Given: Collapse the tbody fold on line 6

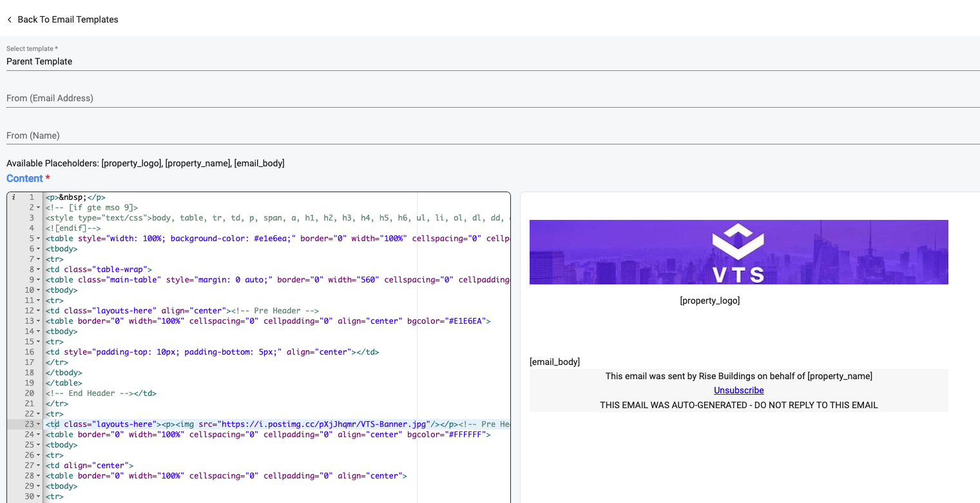Looking at the screenshot, I should [39, 249].
